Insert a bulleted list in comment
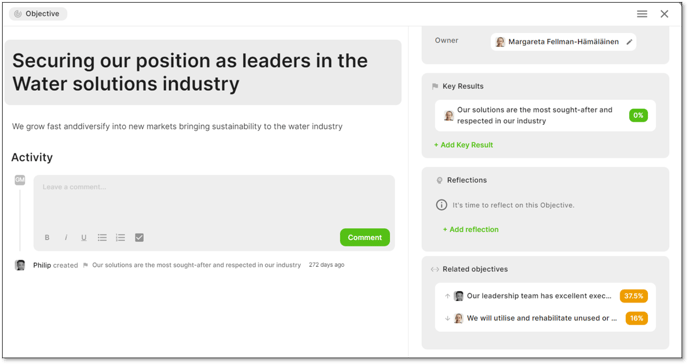 click(x=102, y=238)
